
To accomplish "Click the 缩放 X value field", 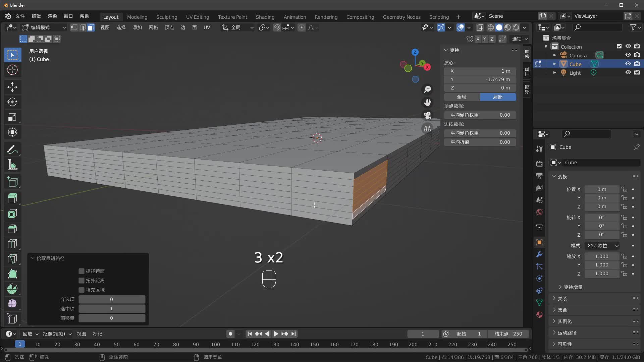I will [602, 256].
